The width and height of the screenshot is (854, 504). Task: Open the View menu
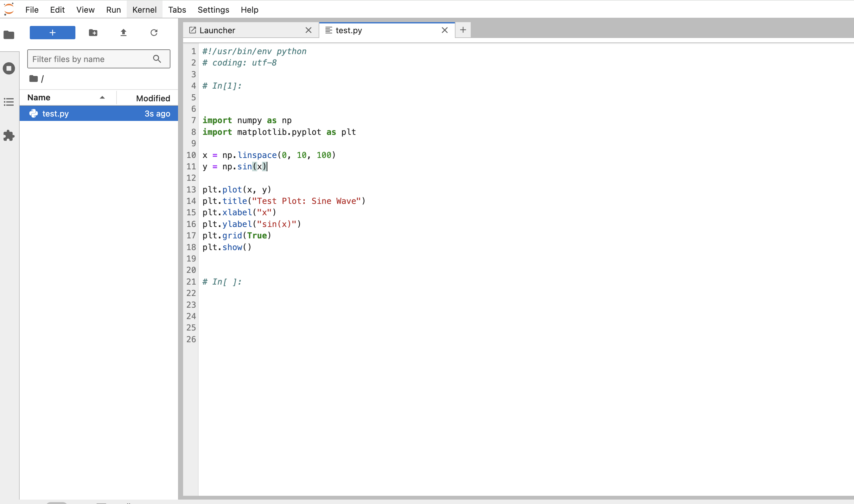pyautogui.click(x=85, y=9)
